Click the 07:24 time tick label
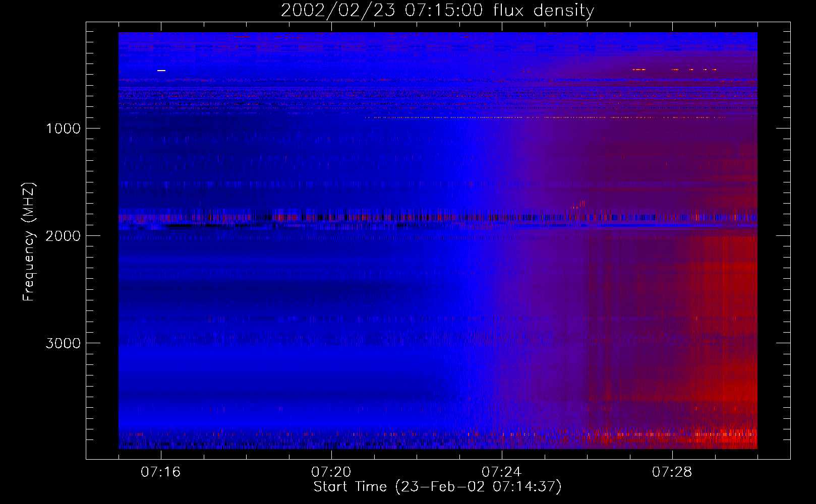 502,472
